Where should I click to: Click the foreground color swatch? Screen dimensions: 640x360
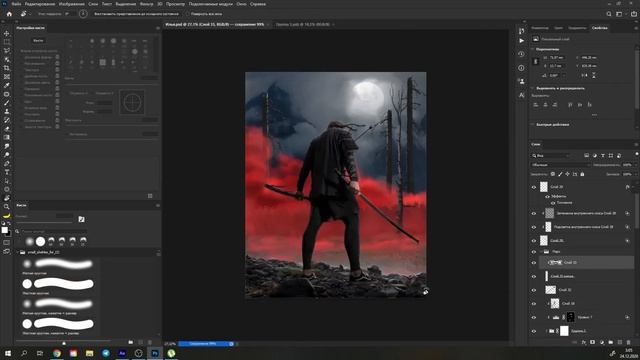[4, 230]
